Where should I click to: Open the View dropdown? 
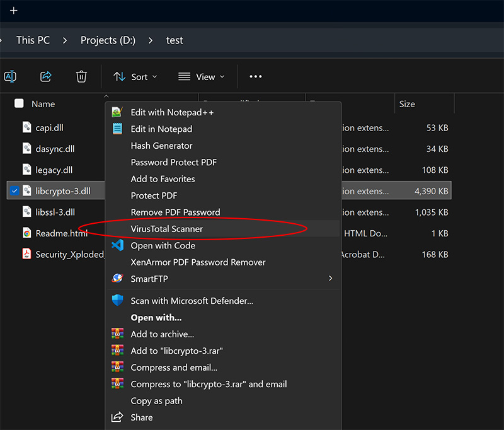pos(201,77)
